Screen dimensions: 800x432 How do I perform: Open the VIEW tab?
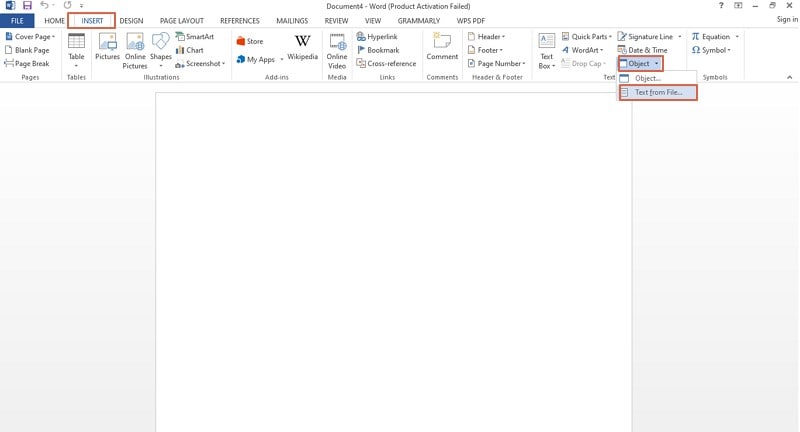click(372, 21)
